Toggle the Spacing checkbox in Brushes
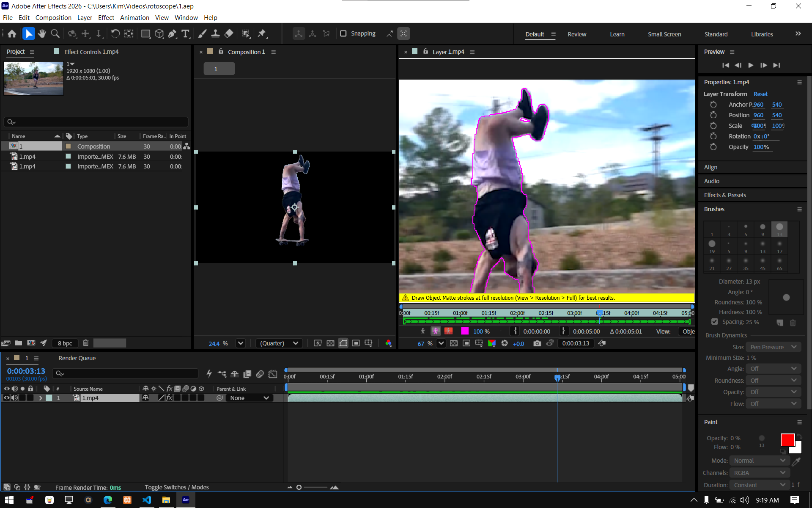 (714, 322)
